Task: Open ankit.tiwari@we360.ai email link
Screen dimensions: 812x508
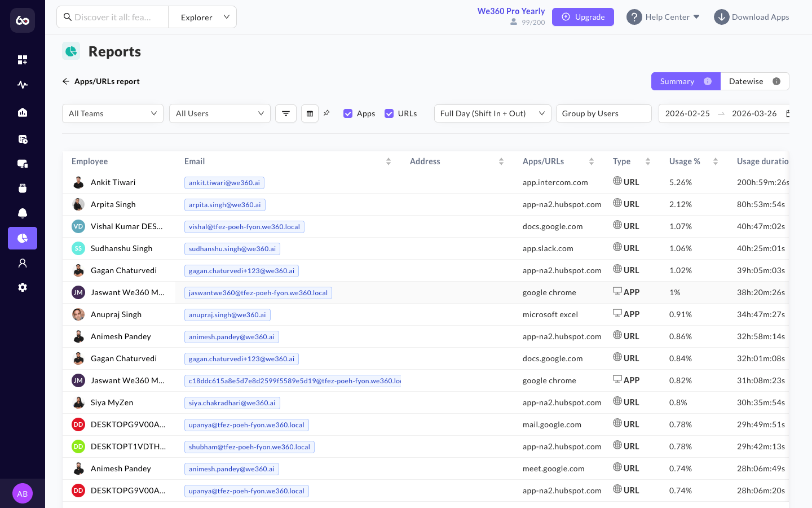Action: pos(224,183)
